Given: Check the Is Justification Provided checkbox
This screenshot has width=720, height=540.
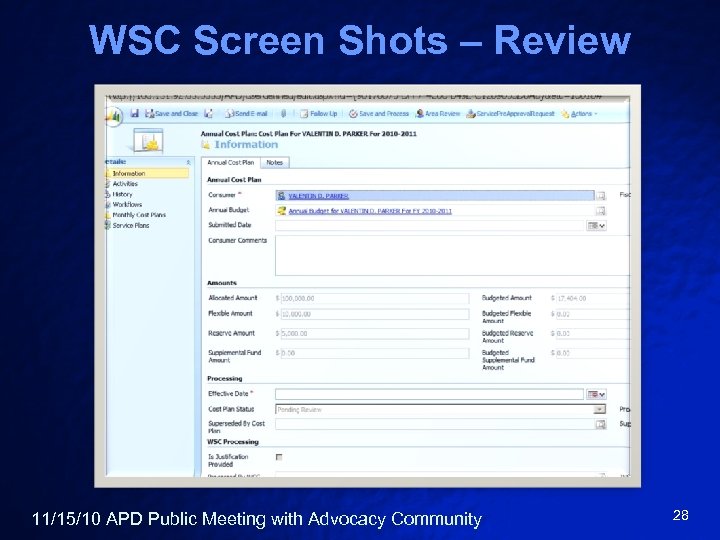Looking at the screenshot, I should point(279,457).
